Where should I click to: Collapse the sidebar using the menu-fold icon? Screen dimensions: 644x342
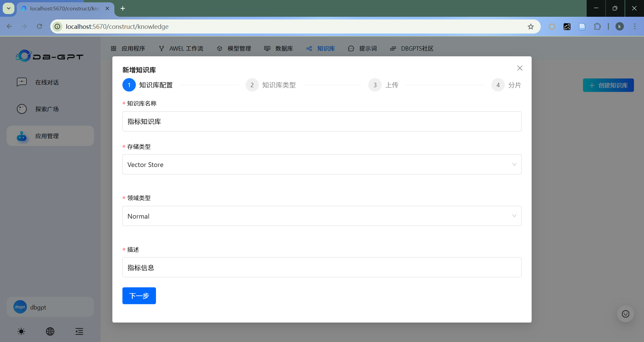[x=79, y=332]
